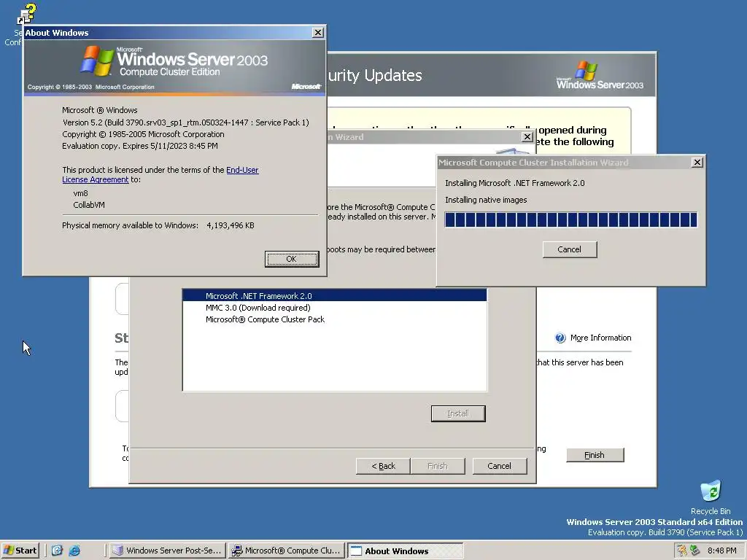Click the second system tray icon

pyautogui.click(x=694, y=551)
